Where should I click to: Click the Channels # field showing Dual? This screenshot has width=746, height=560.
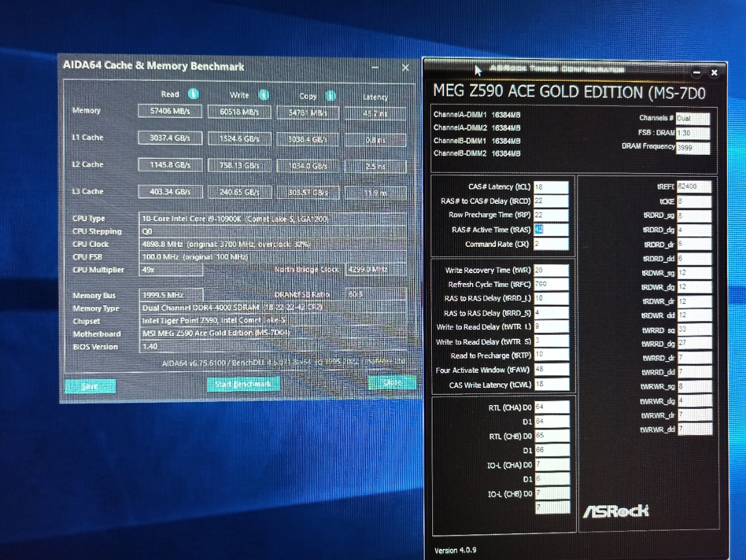pos(693,119)
